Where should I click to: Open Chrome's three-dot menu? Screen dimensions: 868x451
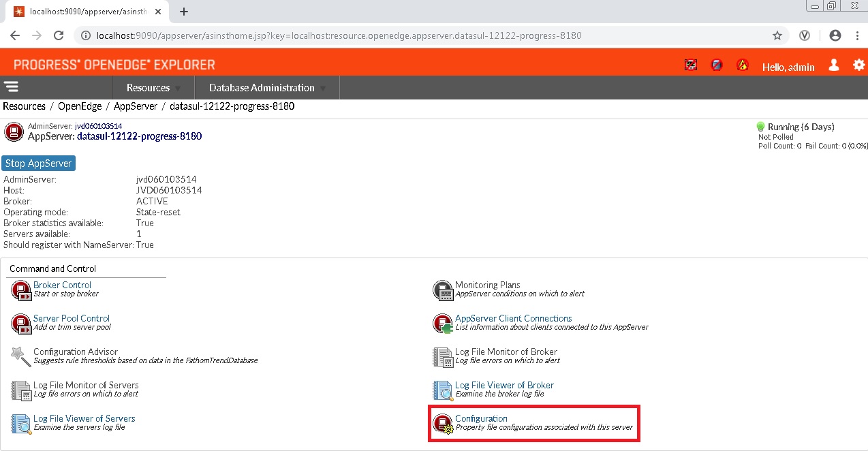[857, 35]
